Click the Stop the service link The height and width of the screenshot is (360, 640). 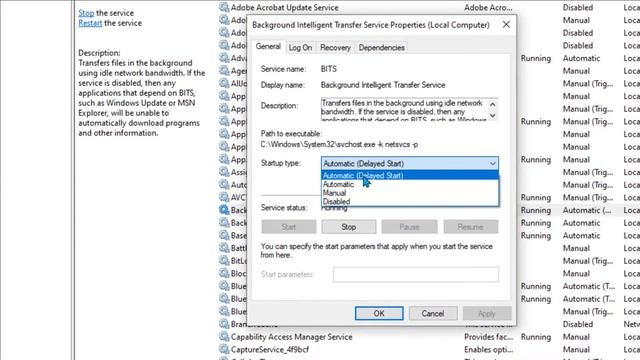tap(86, 13)
